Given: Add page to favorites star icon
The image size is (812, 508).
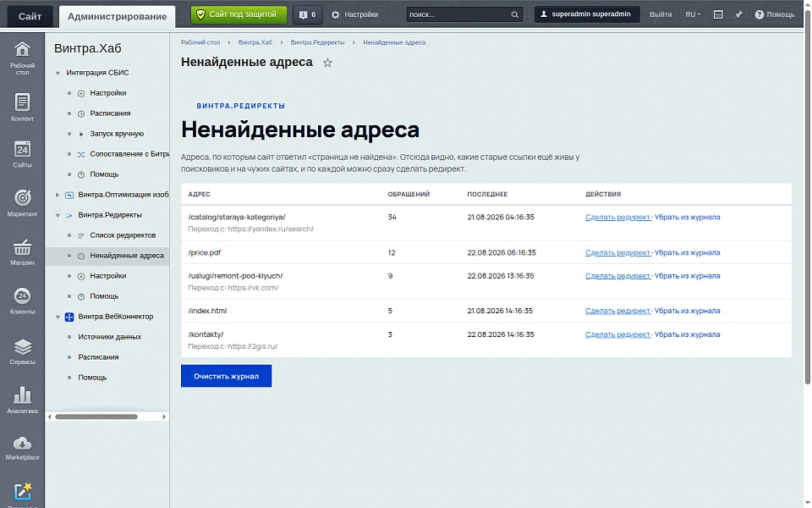Looking at the screenshot, I should pos(327,63).
